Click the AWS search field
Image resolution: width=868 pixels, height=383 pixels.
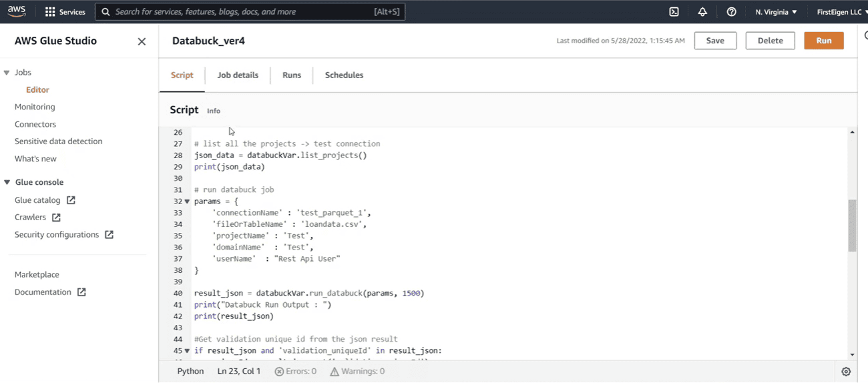(x=250, y=12)
